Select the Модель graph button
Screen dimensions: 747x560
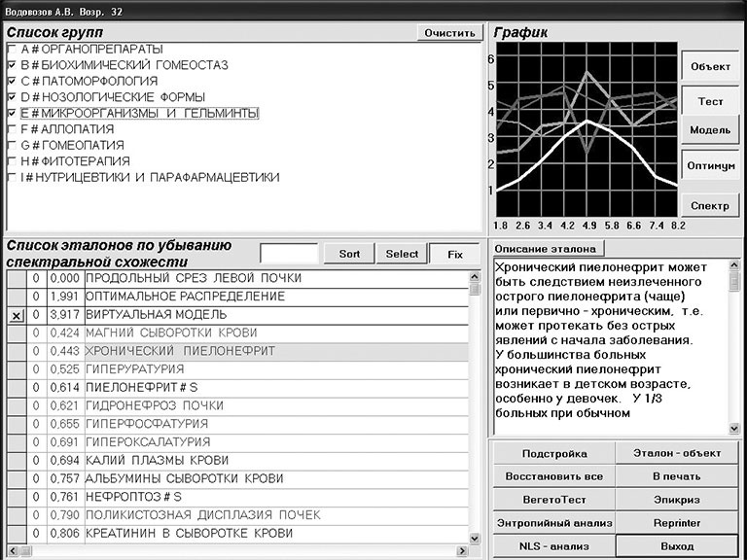[x=710, y=129]
